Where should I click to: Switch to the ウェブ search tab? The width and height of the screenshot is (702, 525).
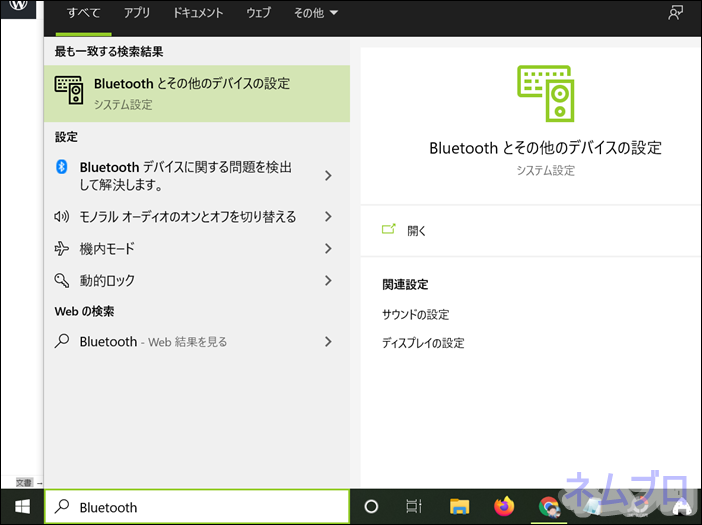[258, 14]
